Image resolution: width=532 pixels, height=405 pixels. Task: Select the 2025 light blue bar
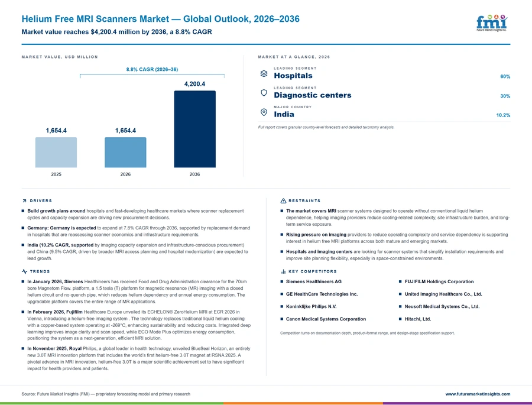(56, 153)
